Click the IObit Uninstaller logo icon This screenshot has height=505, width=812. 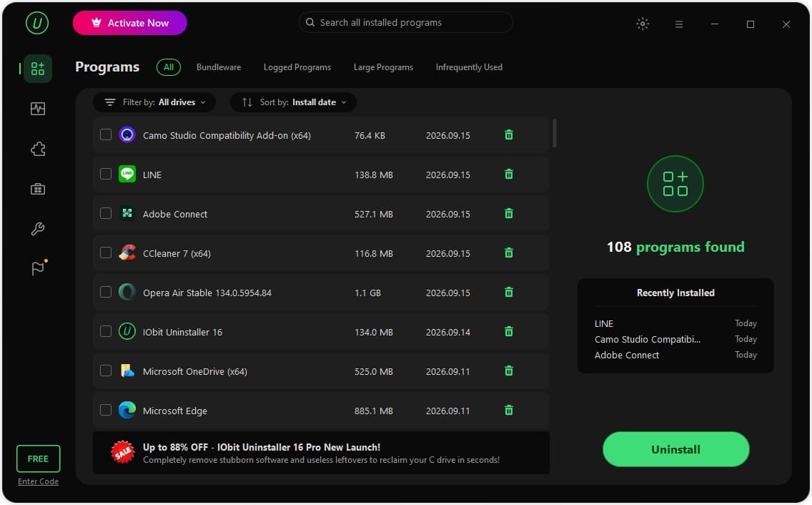tap(37, 23)
